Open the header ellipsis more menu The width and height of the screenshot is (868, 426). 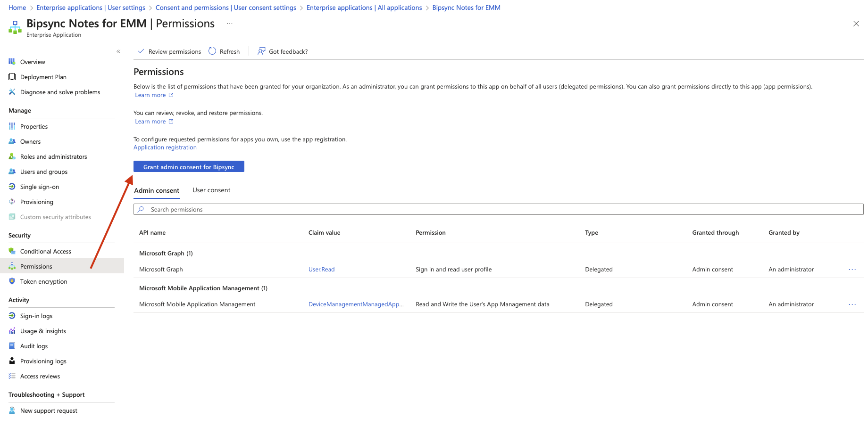click(x=230, y=24)
